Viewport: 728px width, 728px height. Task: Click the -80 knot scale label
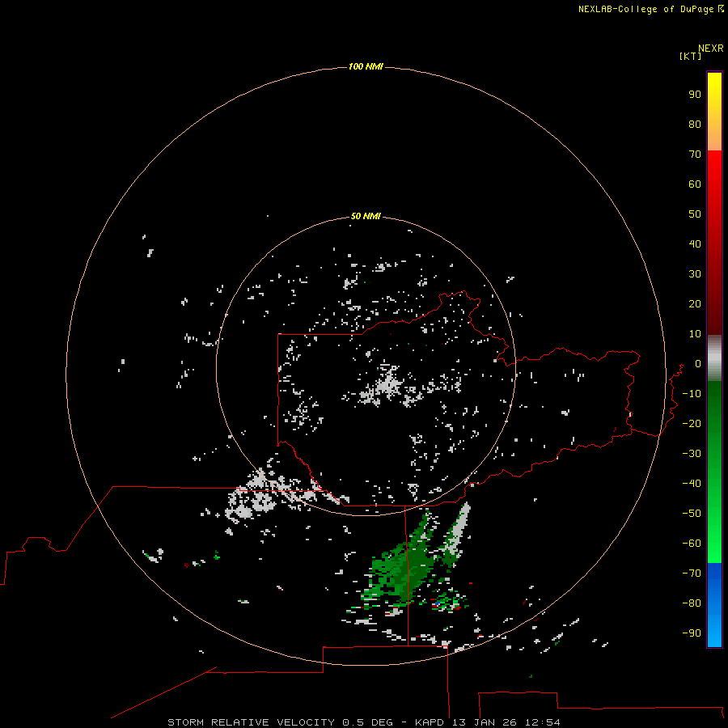tap(692, 603)
